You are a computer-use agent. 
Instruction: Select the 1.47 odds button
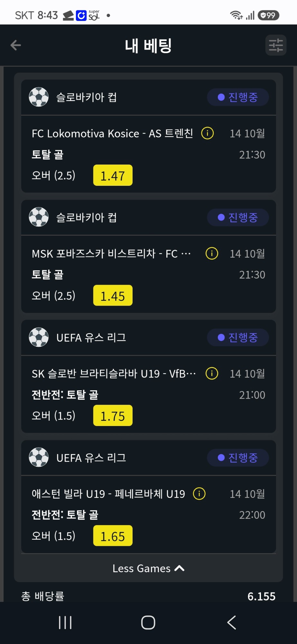pos(113,175)
